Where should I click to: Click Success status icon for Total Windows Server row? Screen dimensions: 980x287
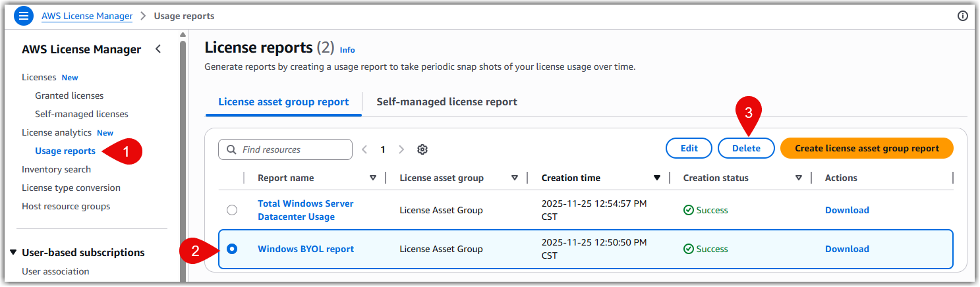point(689,210)
